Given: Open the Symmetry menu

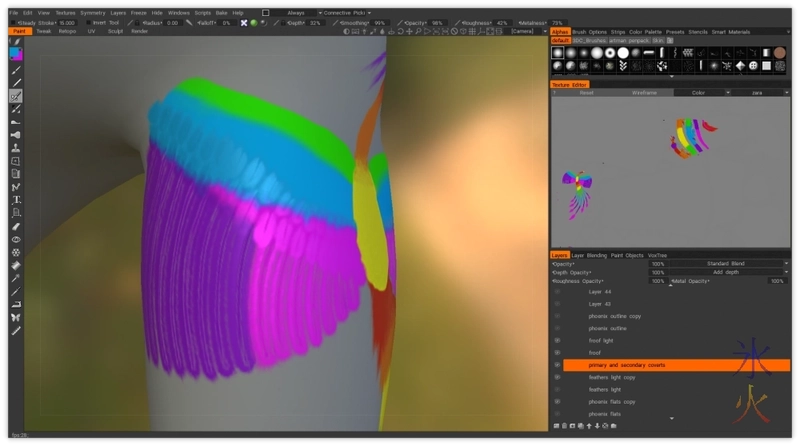Looking at the screenshot, I should [92, 12].
